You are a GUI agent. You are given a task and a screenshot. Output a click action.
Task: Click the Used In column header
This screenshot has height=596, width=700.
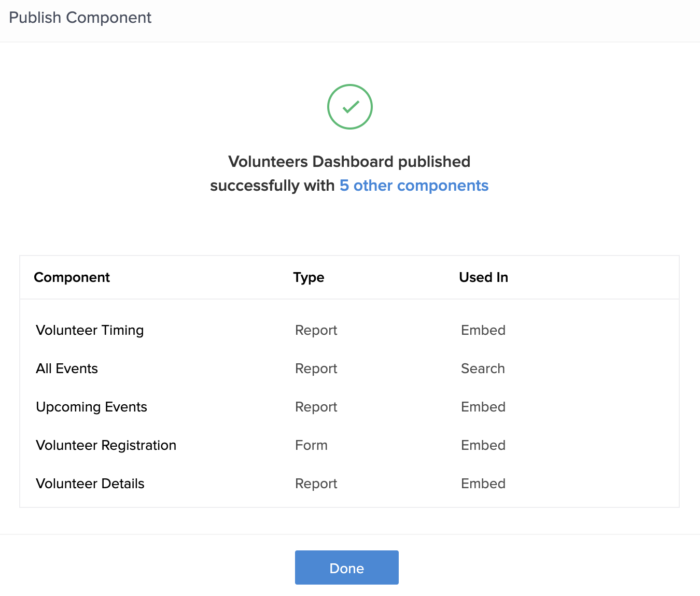click(x=483, y=277)
